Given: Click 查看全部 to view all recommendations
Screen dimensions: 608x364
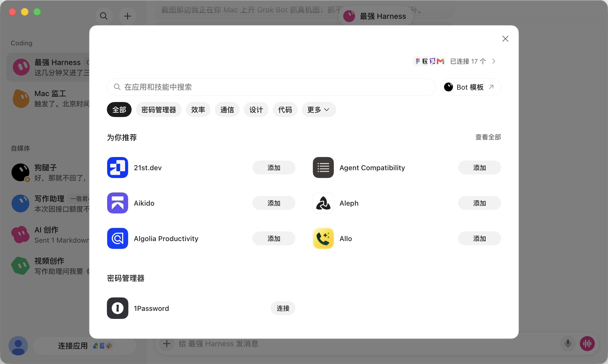Looking at the screenshot, I should [488, 137].
